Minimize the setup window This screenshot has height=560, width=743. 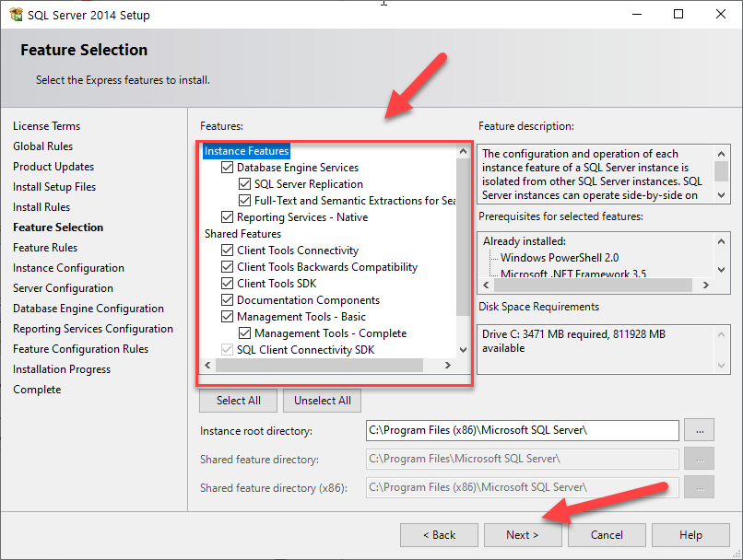point(637,14)
